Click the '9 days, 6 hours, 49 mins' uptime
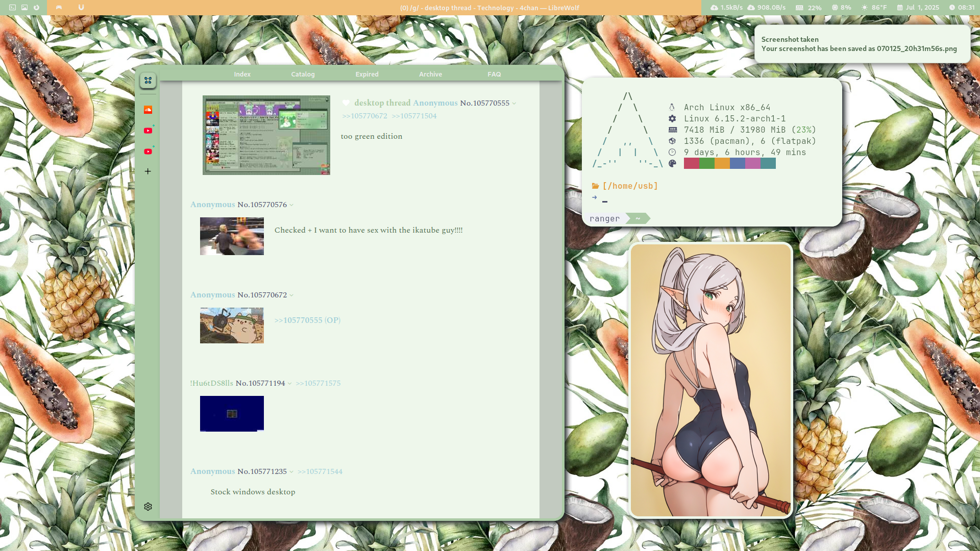This screenshot has height=551, width=980. [x=745, y=152]
